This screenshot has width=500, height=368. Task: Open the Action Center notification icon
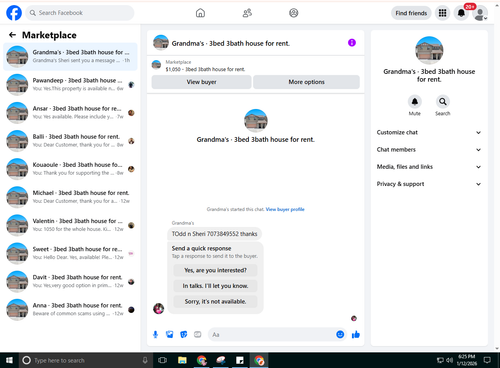[x=487, y=360]
